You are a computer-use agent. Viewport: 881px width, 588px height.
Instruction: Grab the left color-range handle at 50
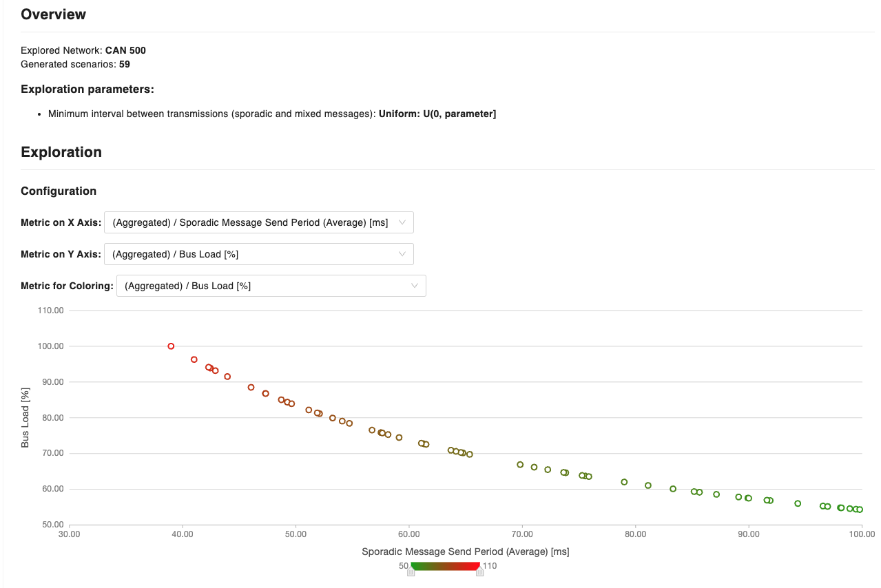(411, 571)
